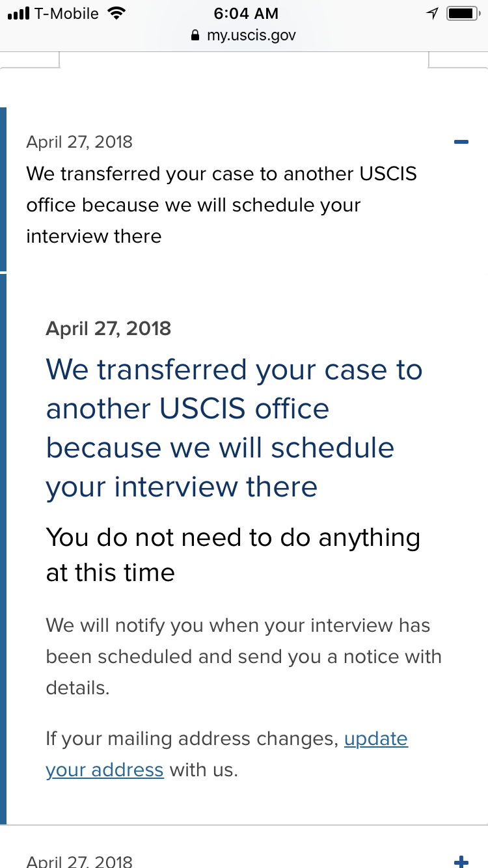Tap the interview notification paragraph
488x868 pixels.
coord(243,657)
